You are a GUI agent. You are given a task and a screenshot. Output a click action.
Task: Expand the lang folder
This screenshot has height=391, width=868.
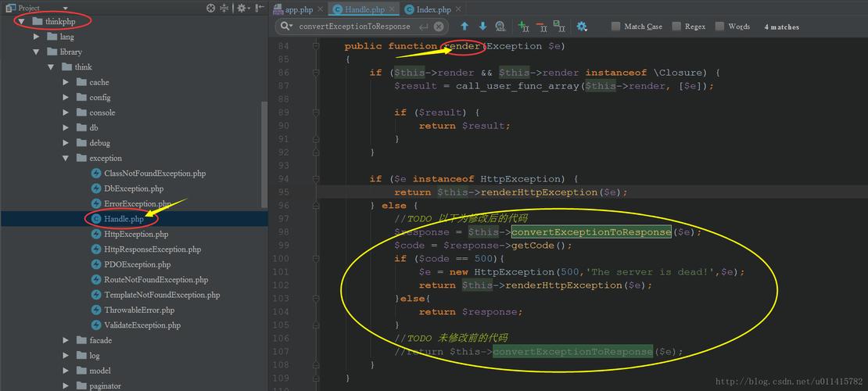(x=36, y=37)
